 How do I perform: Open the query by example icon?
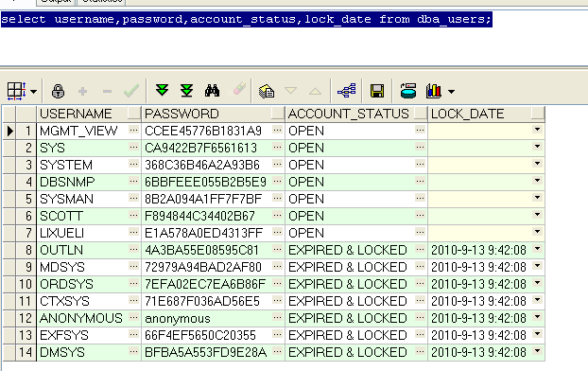pos(267,91)
